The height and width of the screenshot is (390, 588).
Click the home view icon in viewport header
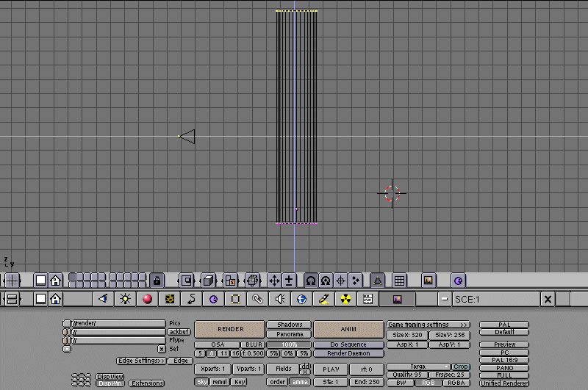(x=55, y=281)
